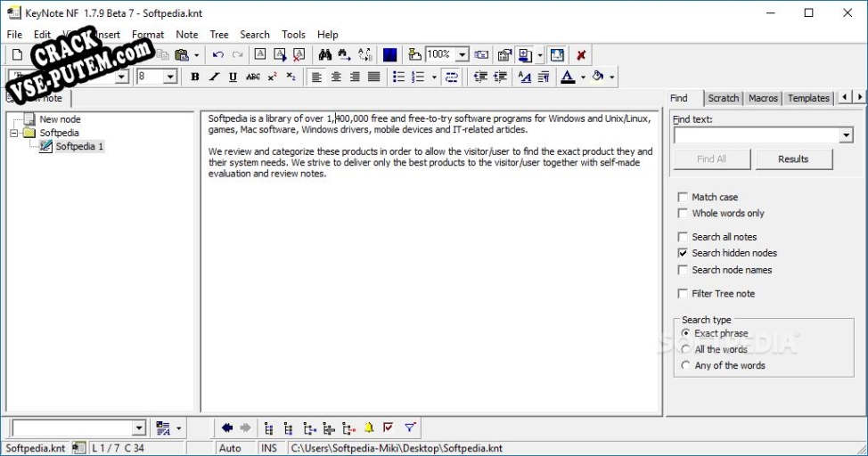Enable Whole words only option

pyautogui.click(x=683, y=213)
